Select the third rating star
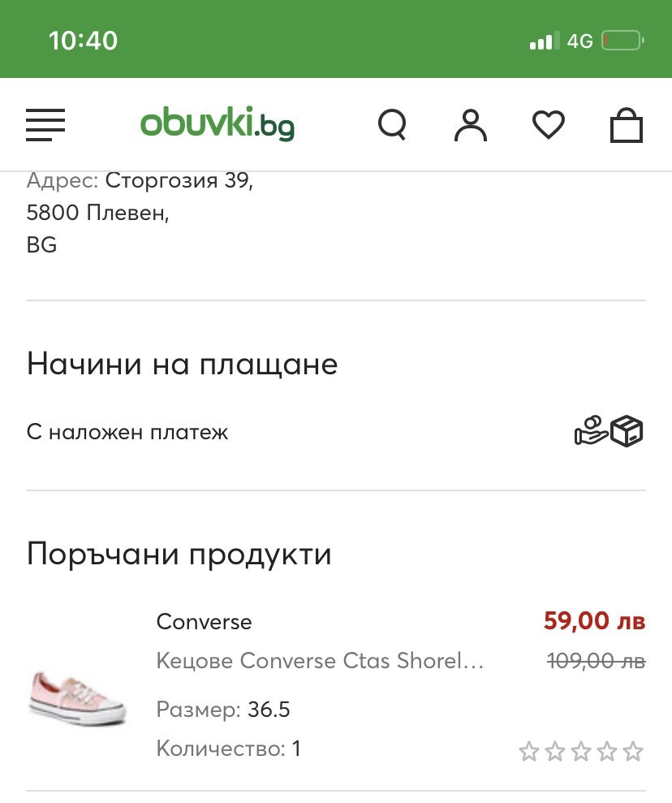This screenshot has width=672, height=803. tap(581, 752)
